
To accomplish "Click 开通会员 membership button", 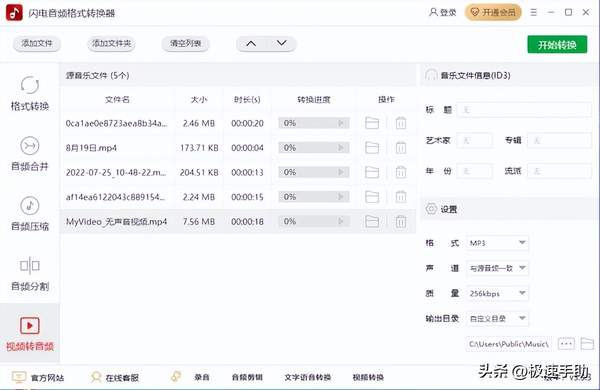I will coord(493,13).
